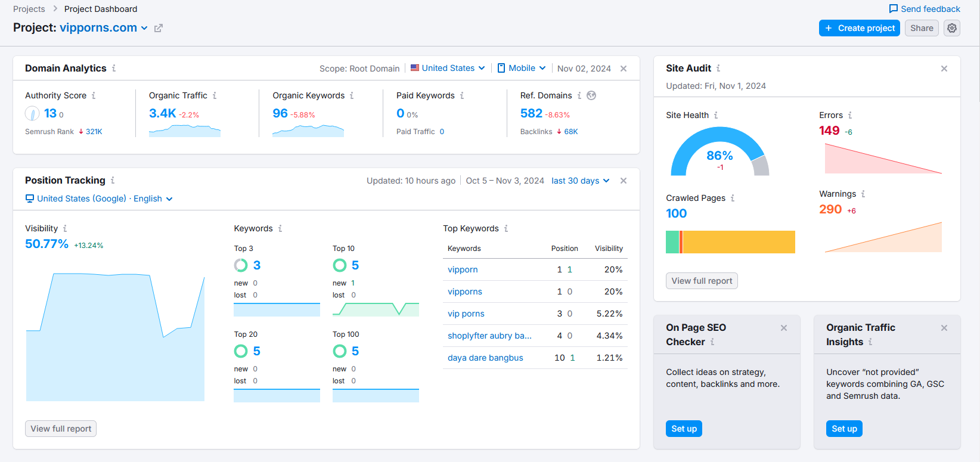Image resolution: width=980 pixels, height=462 pixels.
Task: Click the Top 10 keywords sparkline chart
Action: click(376, 309)
